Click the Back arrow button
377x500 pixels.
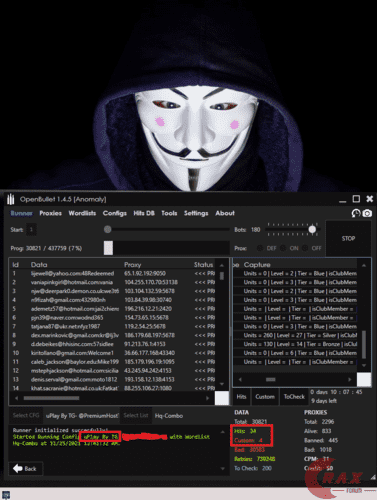(x=25, y=469)
